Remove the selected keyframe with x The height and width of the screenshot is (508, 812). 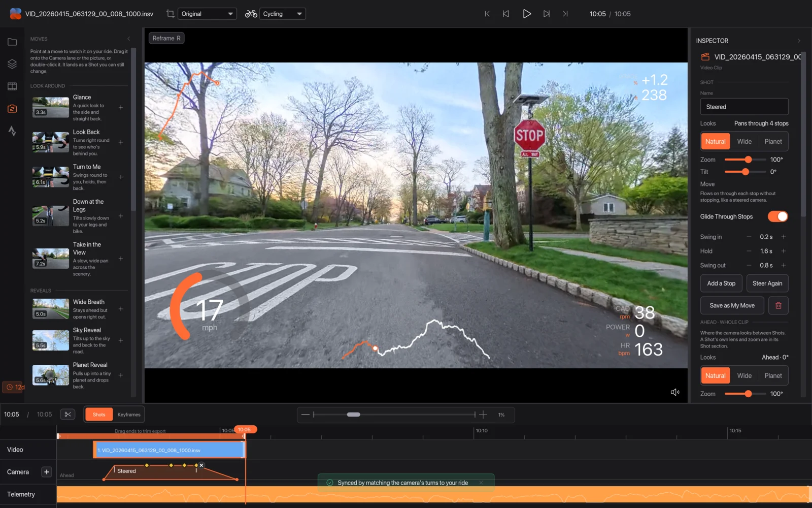click(201, 465)
